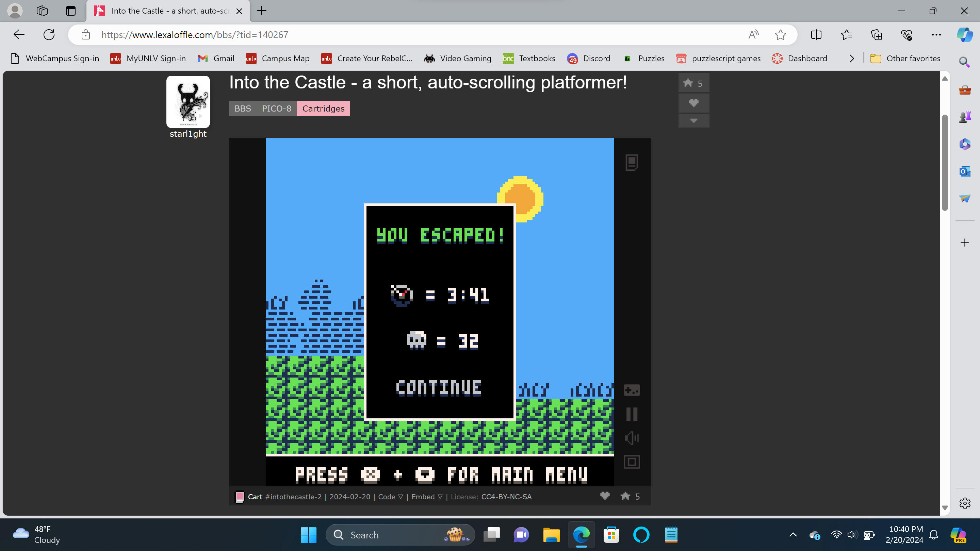Open the sidebar Tools briefcase icon

coord(964,90)
